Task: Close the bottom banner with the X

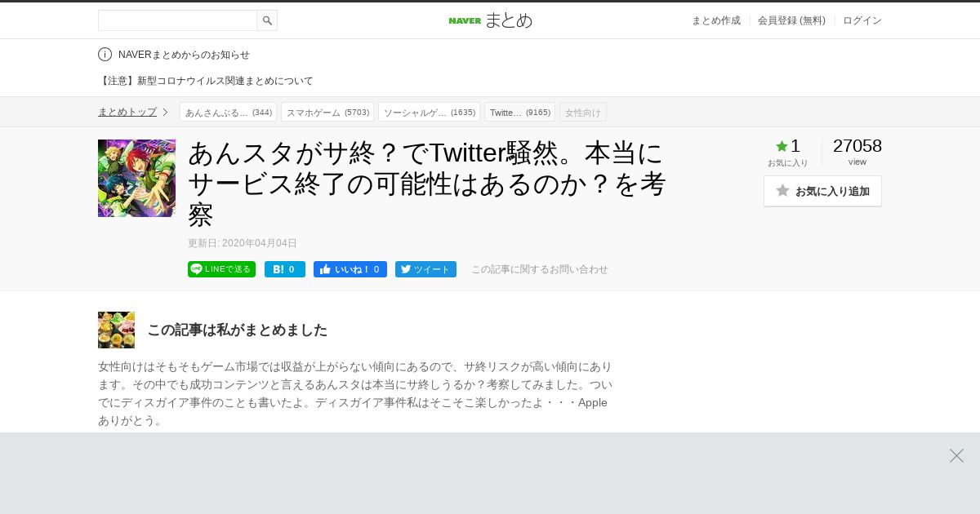Action: [956, 455]
